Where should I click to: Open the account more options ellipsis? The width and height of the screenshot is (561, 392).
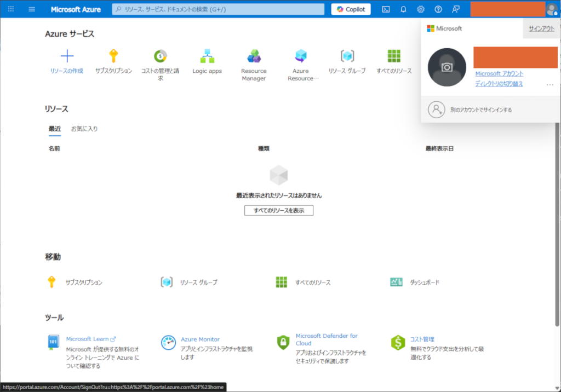[x=550, y=85]
